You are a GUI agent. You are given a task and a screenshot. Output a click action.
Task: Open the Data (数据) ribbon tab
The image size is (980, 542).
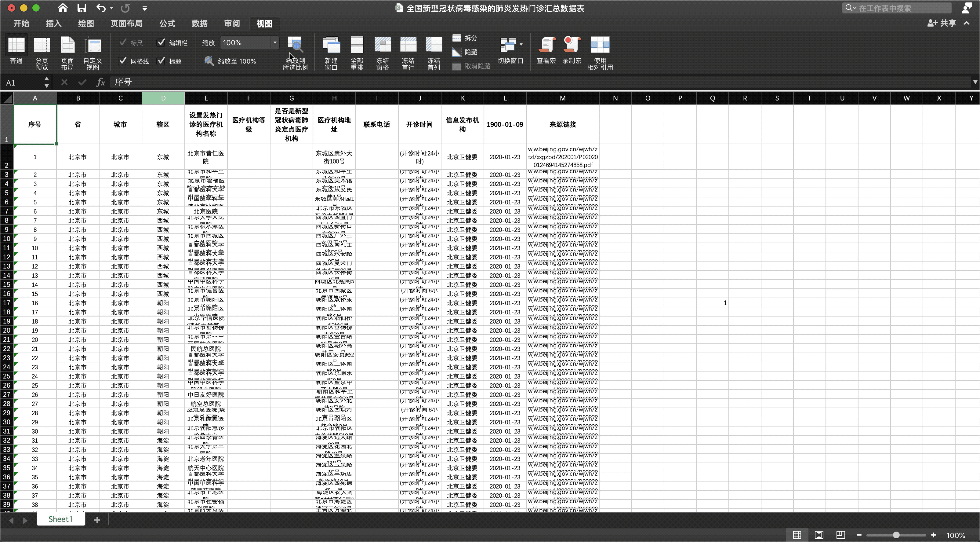click(199, 24)
